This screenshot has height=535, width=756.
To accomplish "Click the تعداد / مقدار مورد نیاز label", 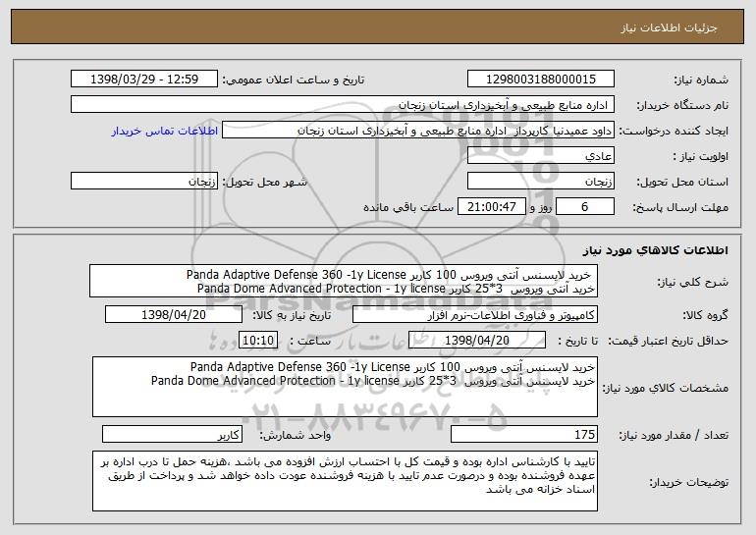I will pyautogui.click(x=674, y=435).
